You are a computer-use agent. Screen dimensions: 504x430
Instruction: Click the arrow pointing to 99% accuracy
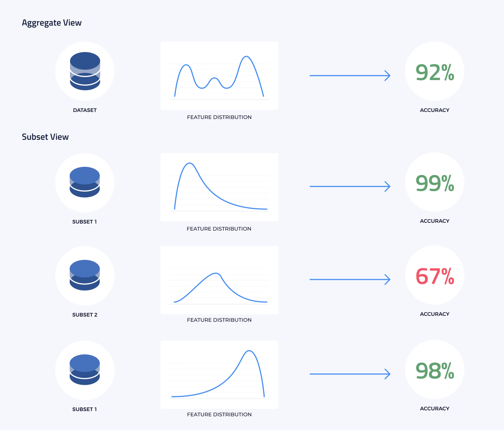coord(350,186)
